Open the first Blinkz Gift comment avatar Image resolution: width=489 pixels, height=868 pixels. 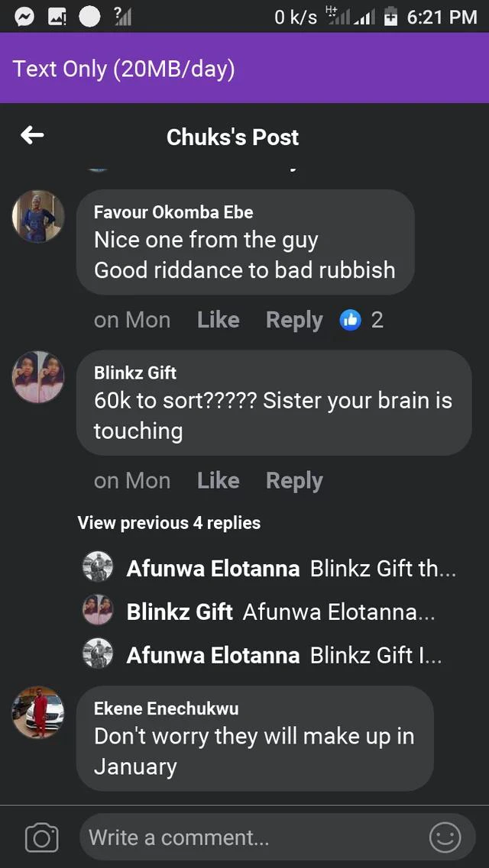point(38,376)
